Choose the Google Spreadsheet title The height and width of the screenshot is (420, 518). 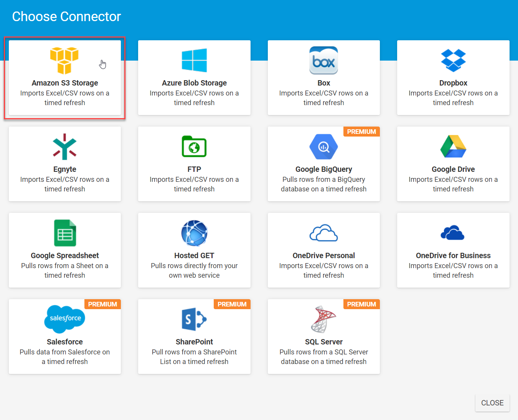[x=65, y=255]
